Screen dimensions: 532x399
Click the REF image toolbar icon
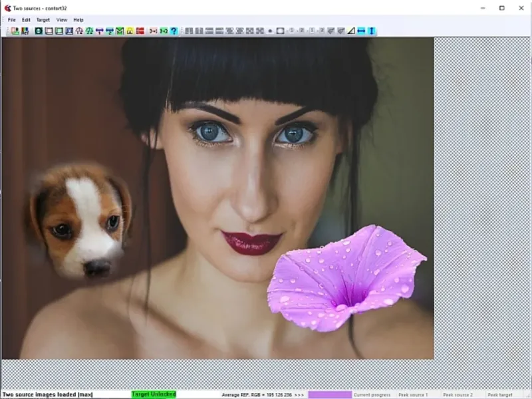[25, 31]
